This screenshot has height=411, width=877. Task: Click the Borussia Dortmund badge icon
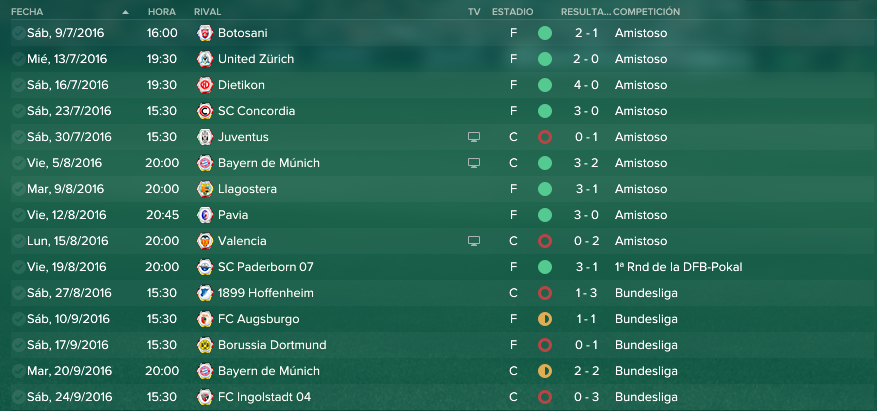pos(205,345)
